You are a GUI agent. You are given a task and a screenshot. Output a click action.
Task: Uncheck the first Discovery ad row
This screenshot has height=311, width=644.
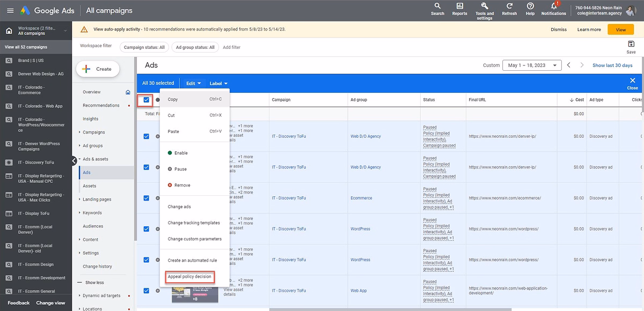147,136
